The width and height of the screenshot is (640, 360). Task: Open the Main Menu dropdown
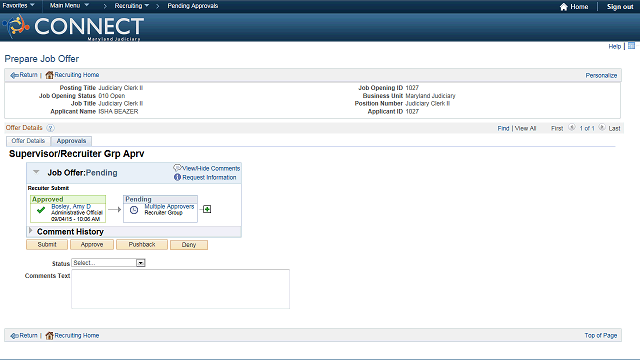pyautogui.click(x=69, y=5)
